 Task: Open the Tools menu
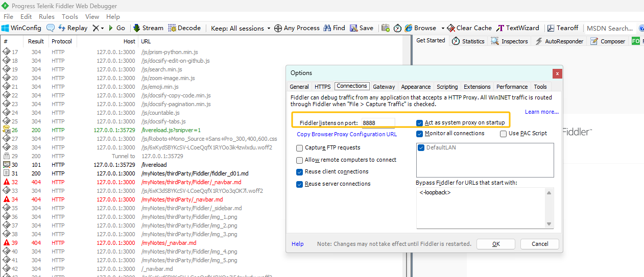[70, 17]
